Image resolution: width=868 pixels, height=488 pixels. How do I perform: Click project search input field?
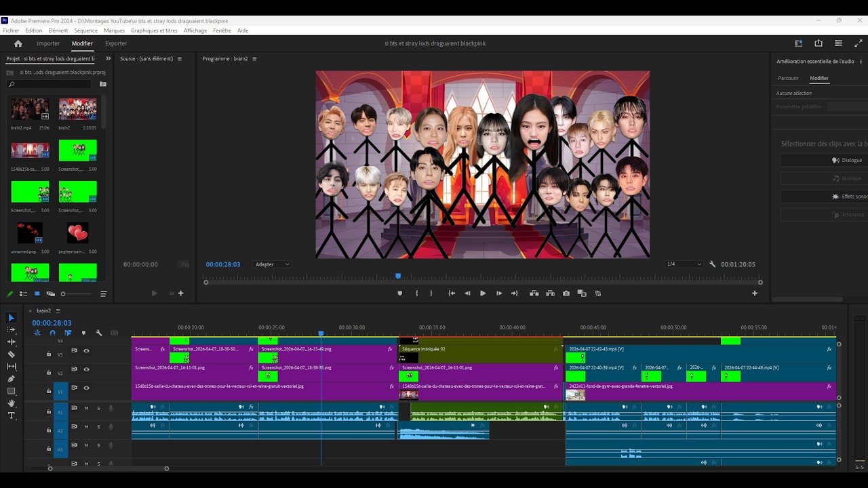(x=49, y=84)
